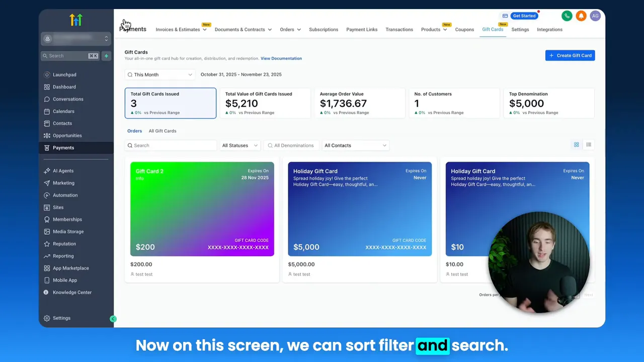Switch to grid view of gift cards
The height and width of the screenshot is (362, 644).
coord(577,145)
